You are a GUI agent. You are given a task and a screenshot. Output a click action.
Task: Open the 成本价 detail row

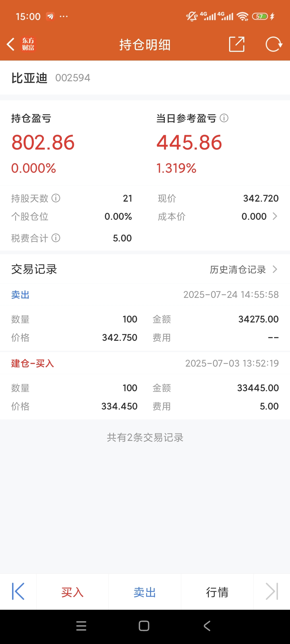coord(218,217)
